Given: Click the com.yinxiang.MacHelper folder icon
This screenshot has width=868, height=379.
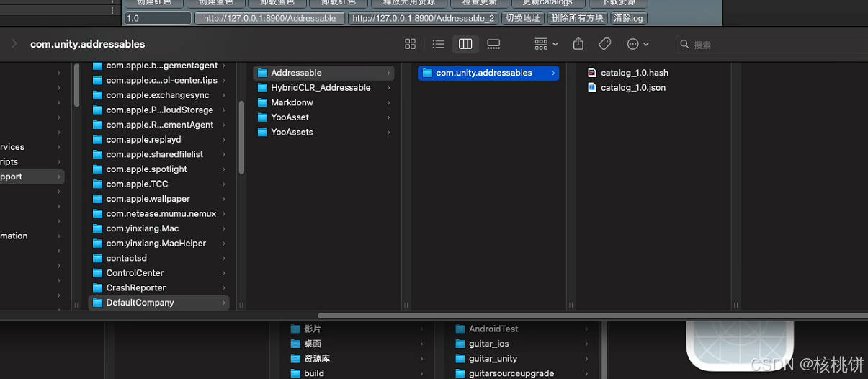Looking at the screenshot, I should 97,244.
